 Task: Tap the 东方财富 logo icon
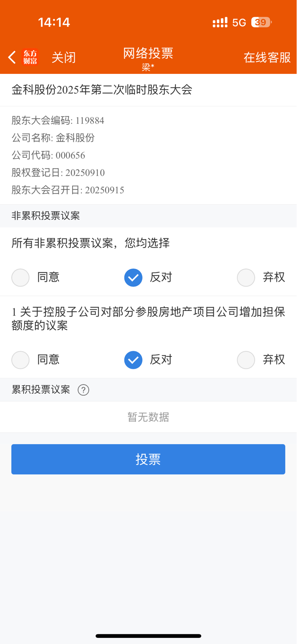[31, 57]
